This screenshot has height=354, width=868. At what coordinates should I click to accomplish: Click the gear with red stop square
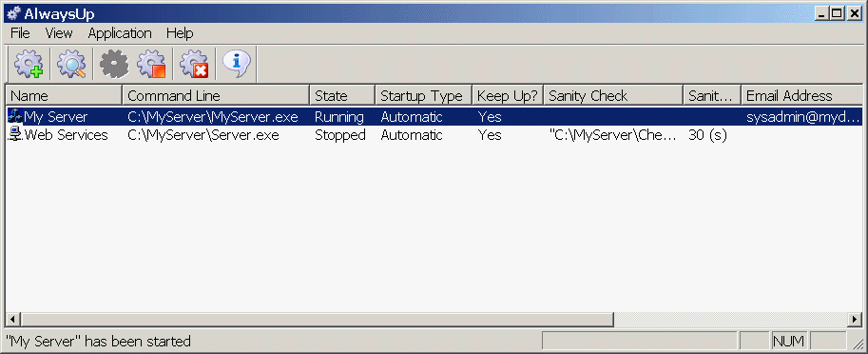(152, 65)
